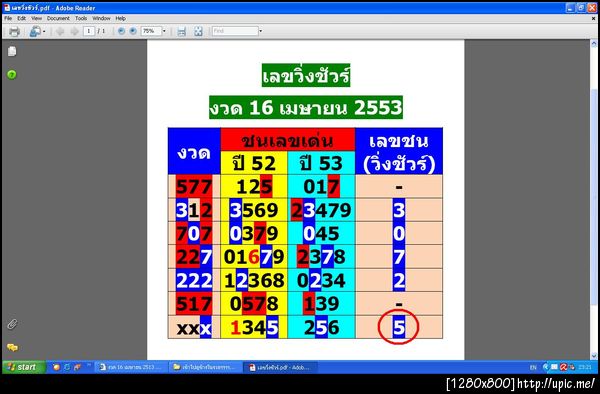600x394 pixels.
Task: Click the page number field showing 1
Action: tap(89, 31)
